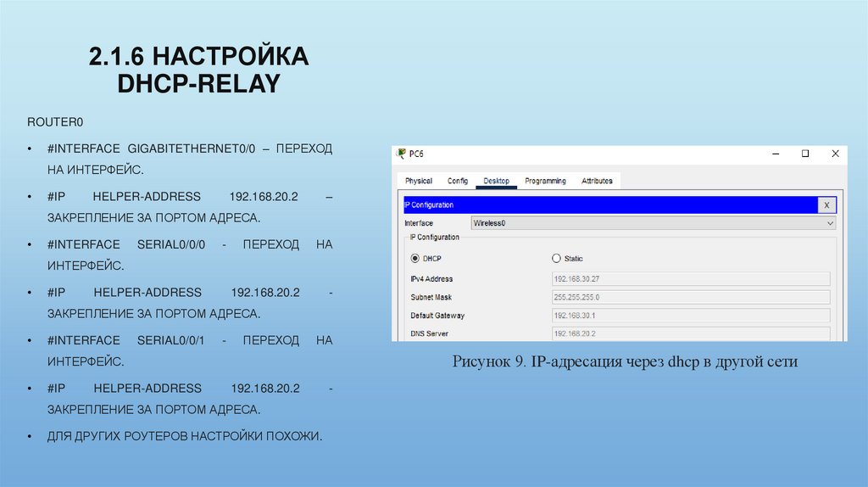The image size is (868, 487).
Task: Click the Default Gateway field 192.168.30.1
Action: [691, 316]
